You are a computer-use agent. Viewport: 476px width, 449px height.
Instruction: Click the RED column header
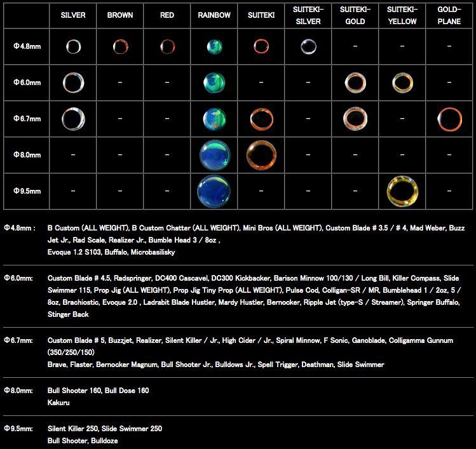tap(167, 15)
